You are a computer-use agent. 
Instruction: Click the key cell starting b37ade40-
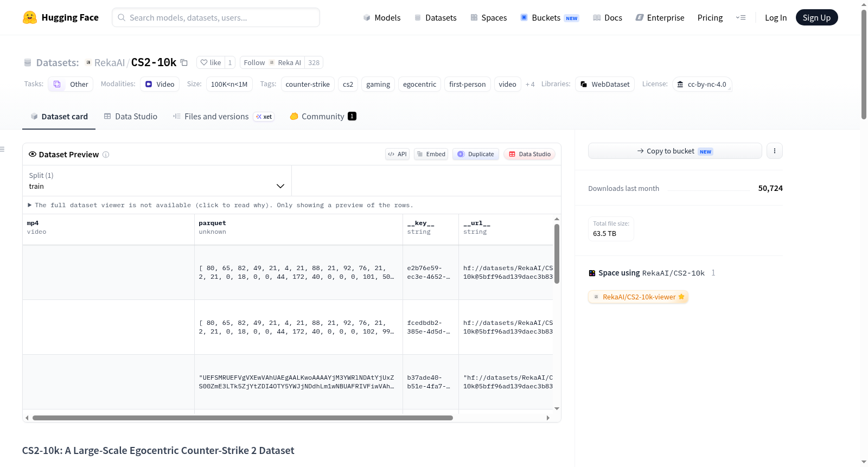[431, 382]
